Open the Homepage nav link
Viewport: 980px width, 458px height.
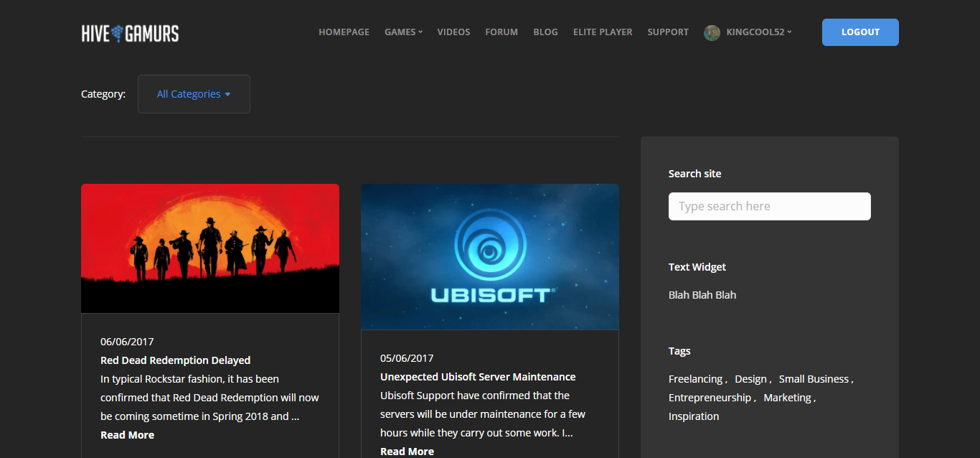coord(344,32)
